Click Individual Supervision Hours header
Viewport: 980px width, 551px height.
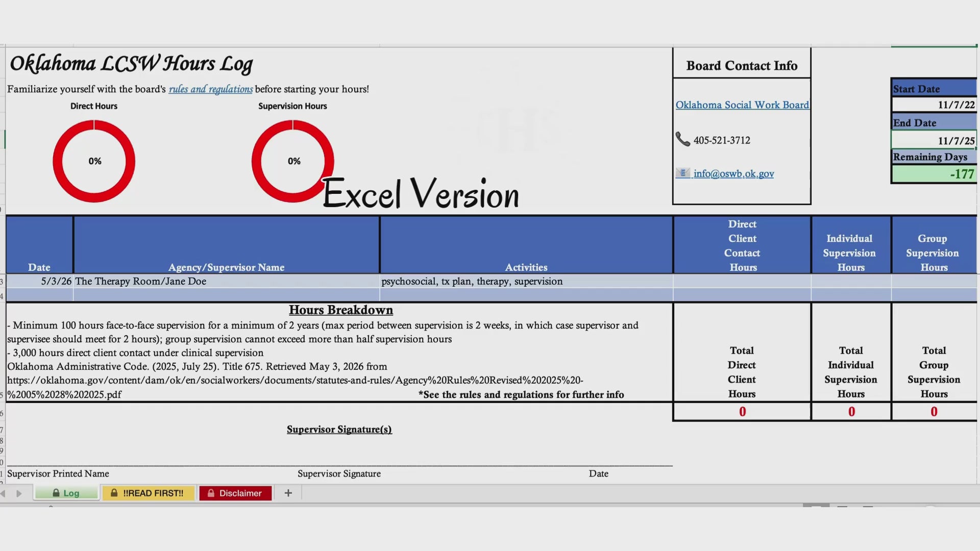tap(851, 245)
